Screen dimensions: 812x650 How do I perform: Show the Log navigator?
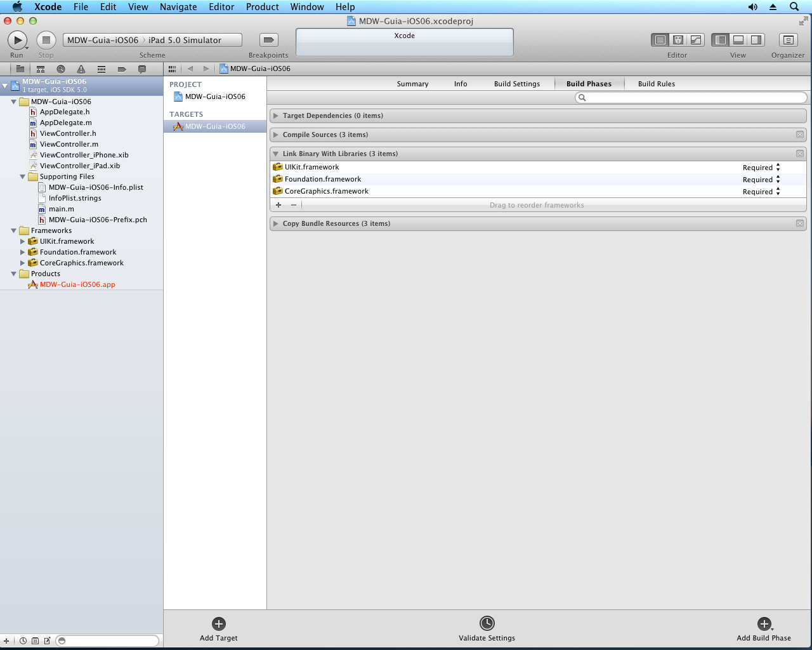point(142,69)
